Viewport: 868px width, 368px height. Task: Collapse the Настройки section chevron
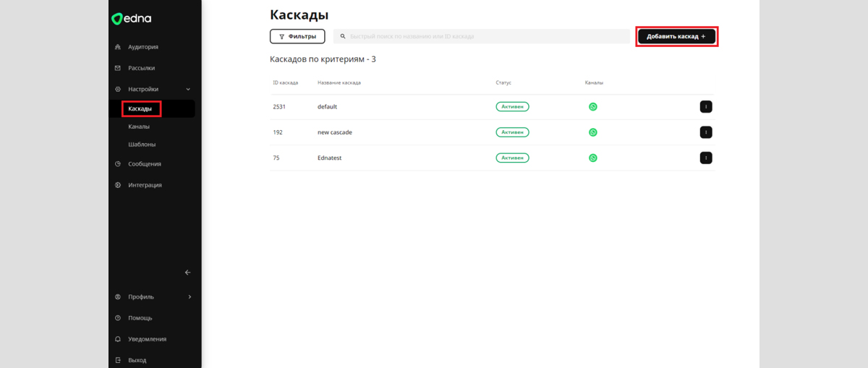[188, 89]
